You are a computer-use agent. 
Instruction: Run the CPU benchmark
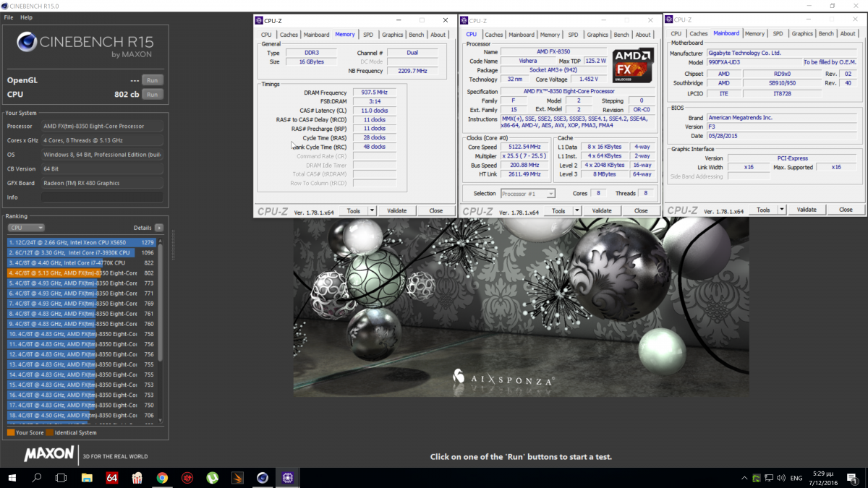[x=152, y=94]
